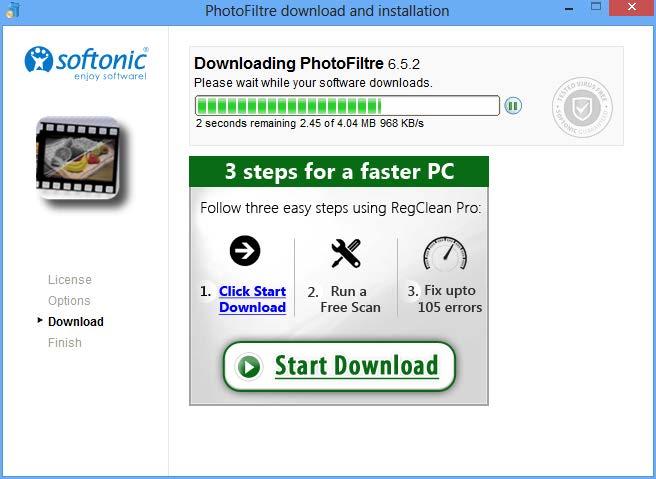
Task: Minimize the installer window
Action: tap(568, 8)
